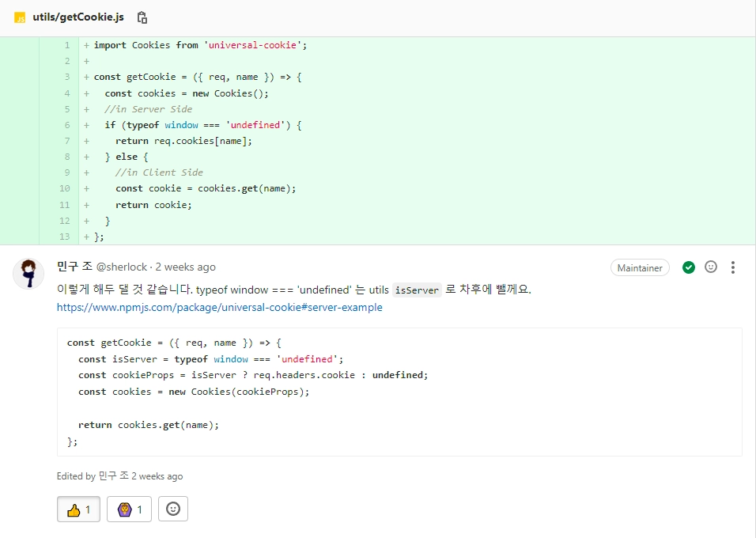The height and width of the screenshot is (538, 756).
Task: Copy the file path of getCookie.js
Action: (x=142, y=17)
